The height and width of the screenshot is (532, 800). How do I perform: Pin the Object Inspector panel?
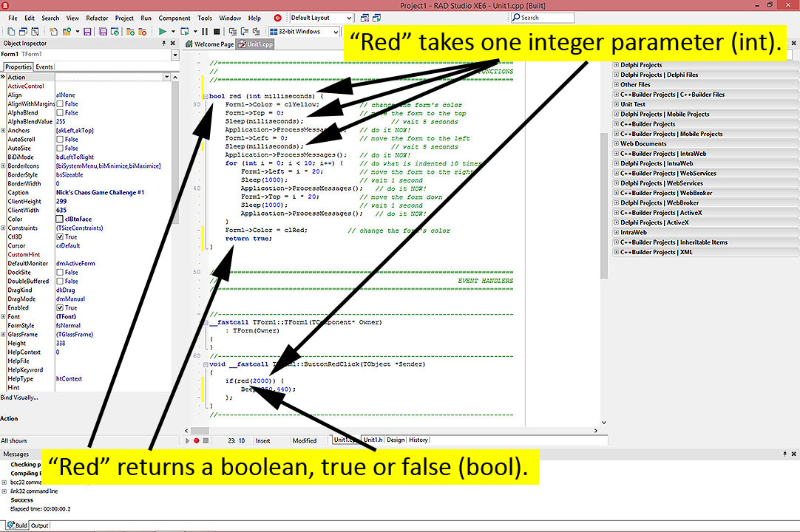(x=164, y=44)
